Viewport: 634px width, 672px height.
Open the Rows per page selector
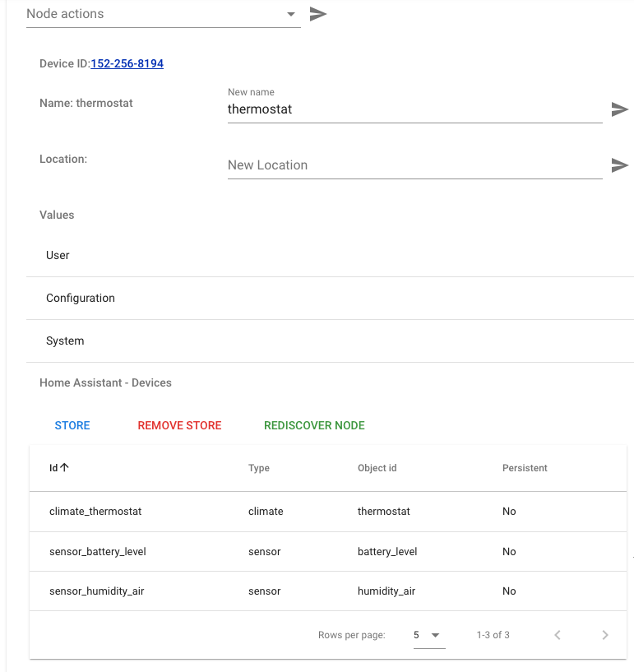(x=428, y=634)
